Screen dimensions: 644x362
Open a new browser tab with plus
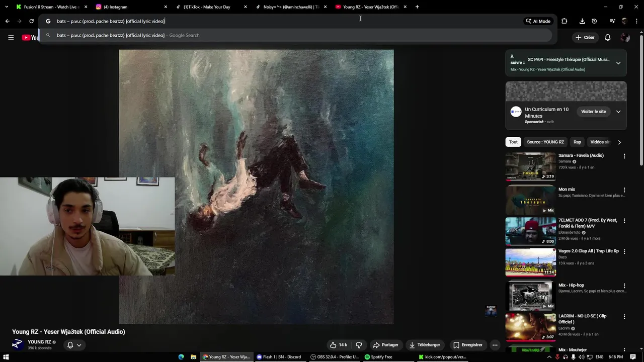point(417,7)
